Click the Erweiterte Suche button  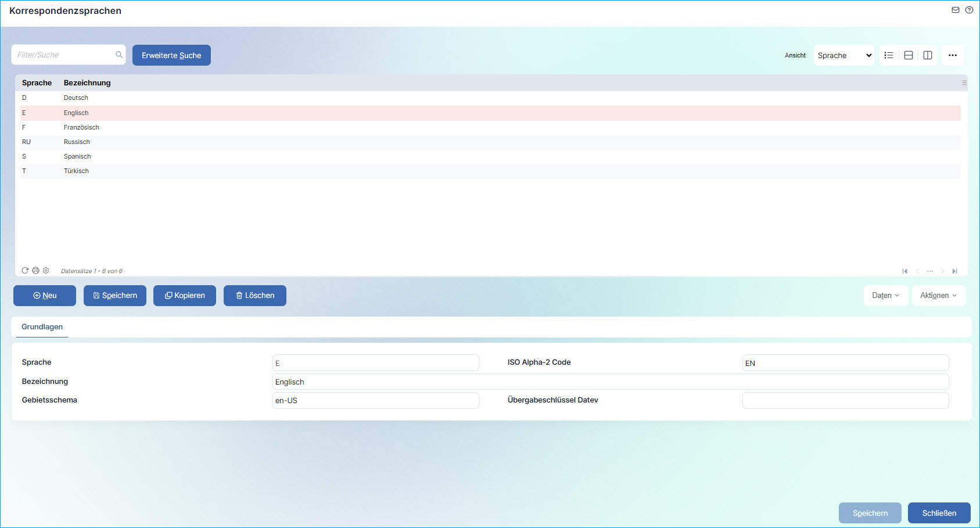pyautogui.click(x=171, y=55)
